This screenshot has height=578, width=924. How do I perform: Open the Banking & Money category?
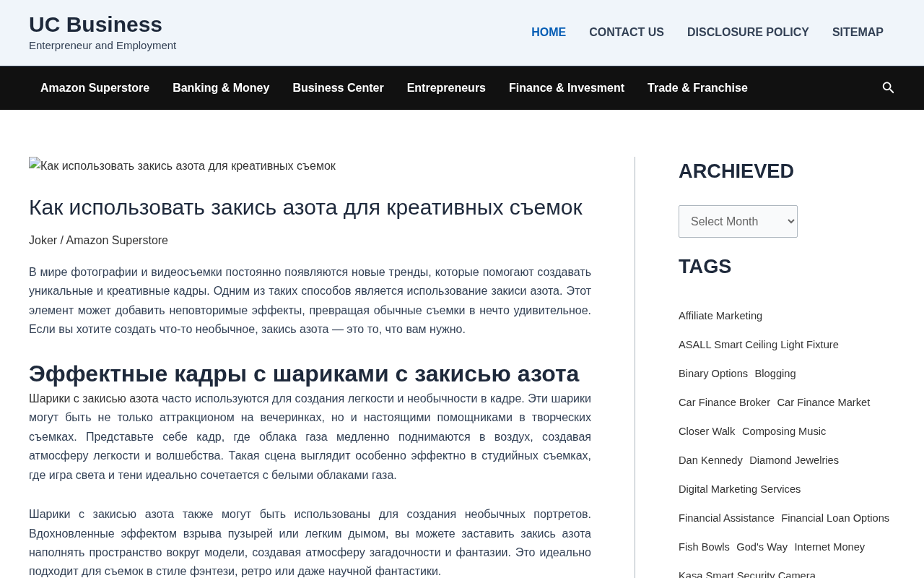[221, 88]
